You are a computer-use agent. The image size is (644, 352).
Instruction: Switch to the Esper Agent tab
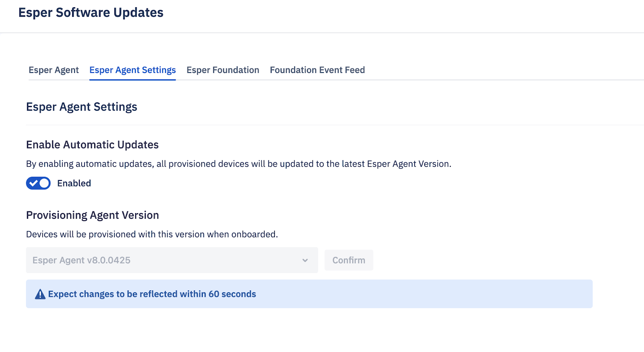[x=54, y=70]
